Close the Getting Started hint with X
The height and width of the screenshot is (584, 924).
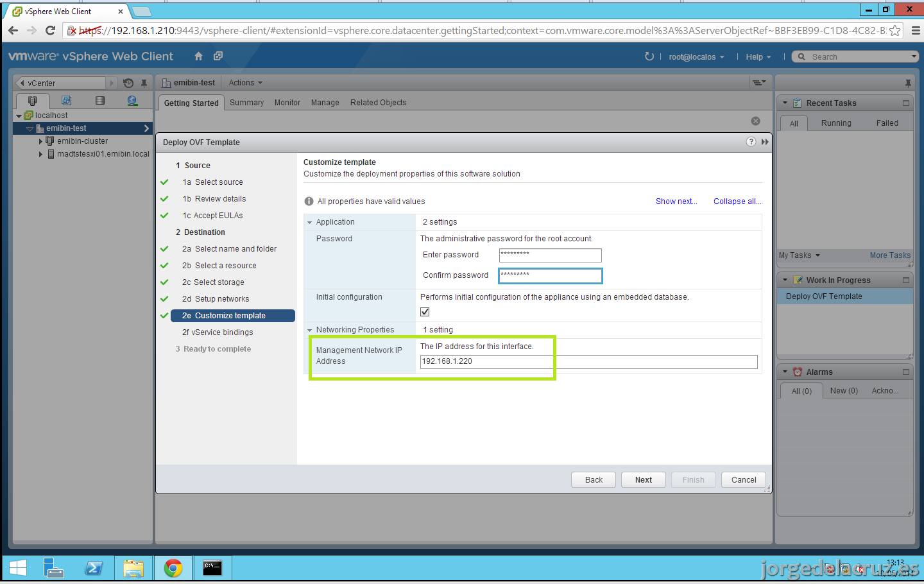point(756,121)
